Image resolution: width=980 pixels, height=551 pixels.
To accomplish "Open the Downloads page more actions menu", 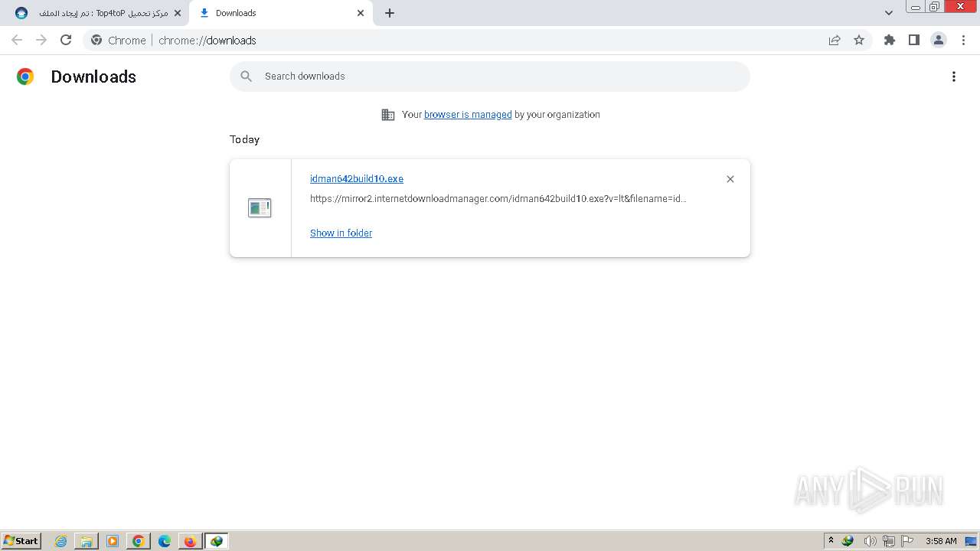I will click(x=954, y=77).
